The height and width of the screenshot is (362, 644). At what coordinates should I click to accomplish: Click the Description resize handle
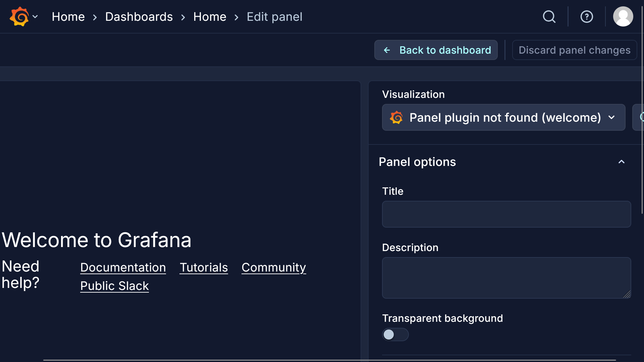(627, 294)
